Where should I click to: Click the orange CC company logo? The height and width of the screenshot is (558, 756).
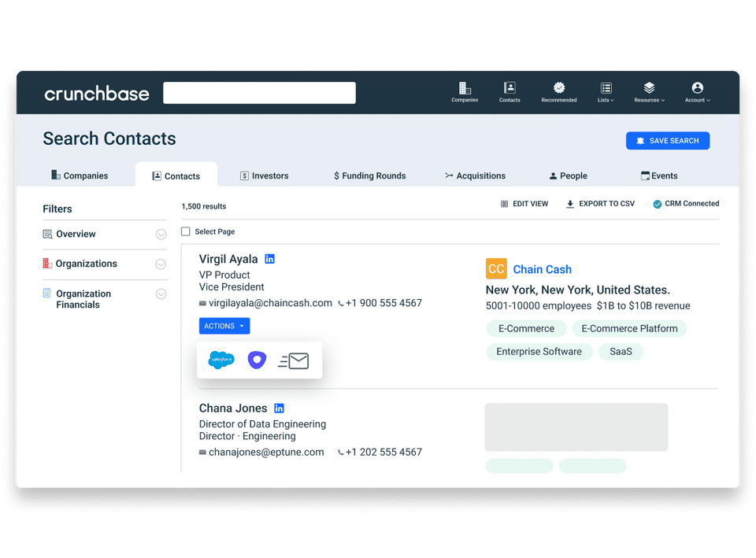click(x=496, y=269)
